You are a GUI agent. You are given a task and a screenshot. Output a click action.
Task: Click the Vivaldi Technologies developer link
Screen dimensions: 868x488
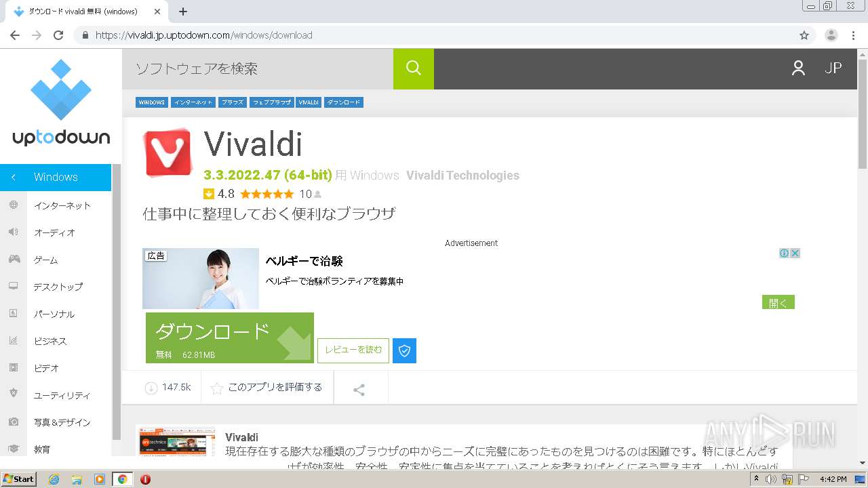coord(462,176)
